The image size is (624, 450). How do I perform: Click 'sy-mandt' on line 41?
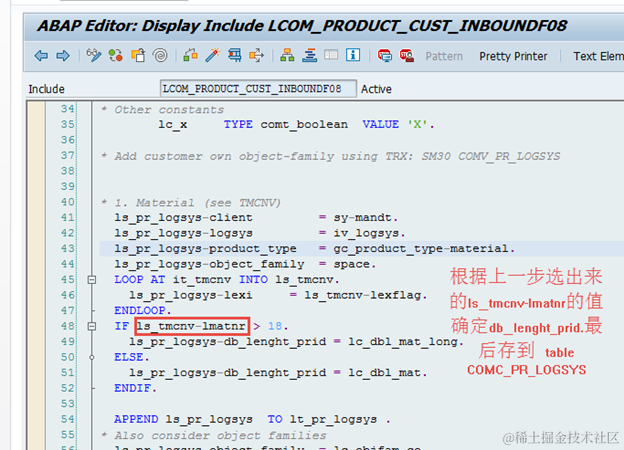[362, 218]
